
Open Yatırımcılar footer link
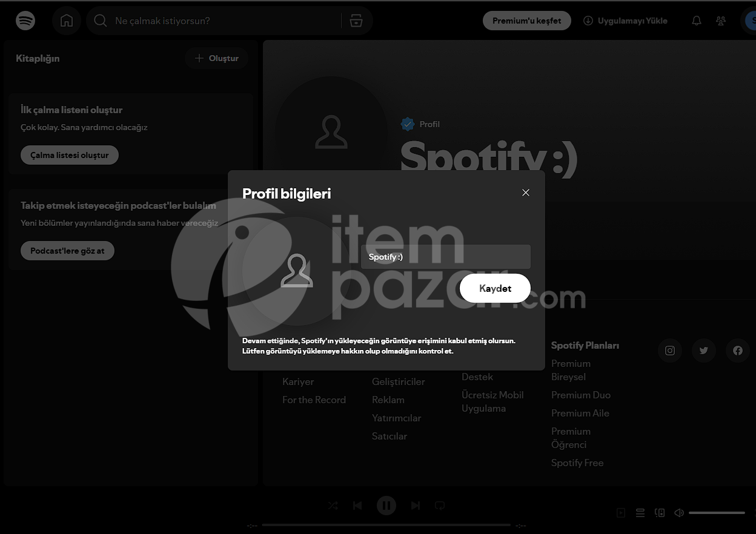coord(396,418)
